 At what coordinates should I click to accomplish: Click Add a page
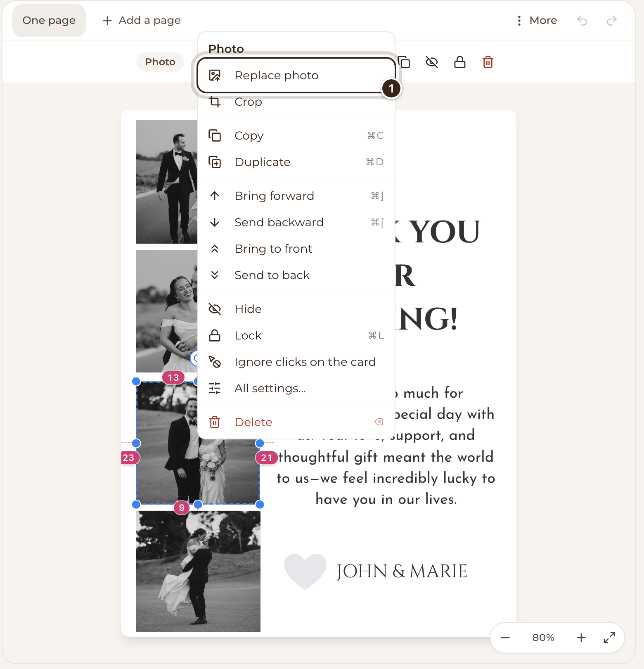click(x=142, y=20)
